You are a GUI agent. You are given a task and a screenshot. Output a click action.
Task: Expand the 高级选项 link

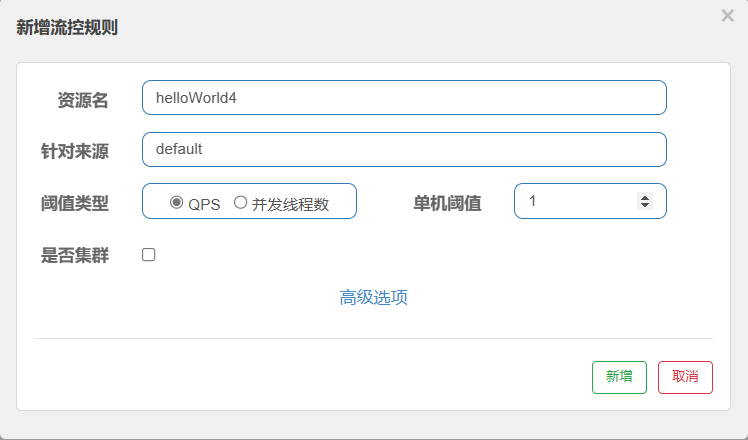pos(374,297)
